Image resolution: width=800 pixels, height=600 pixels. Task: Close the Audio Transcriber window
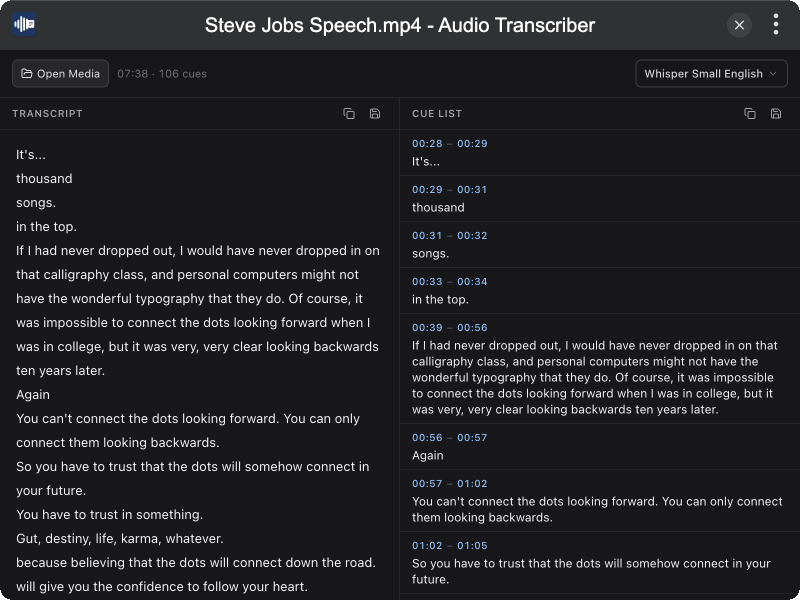point(739,25)
